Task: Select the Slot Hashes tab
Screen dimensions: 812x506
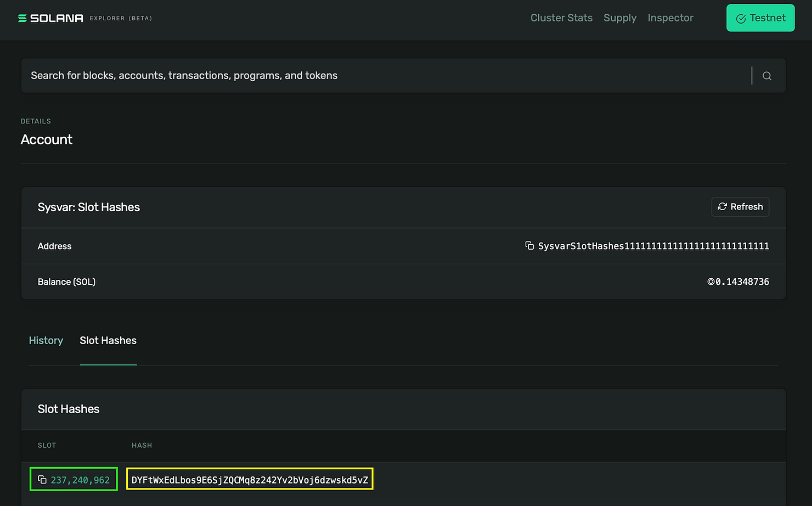Action: 108,340
